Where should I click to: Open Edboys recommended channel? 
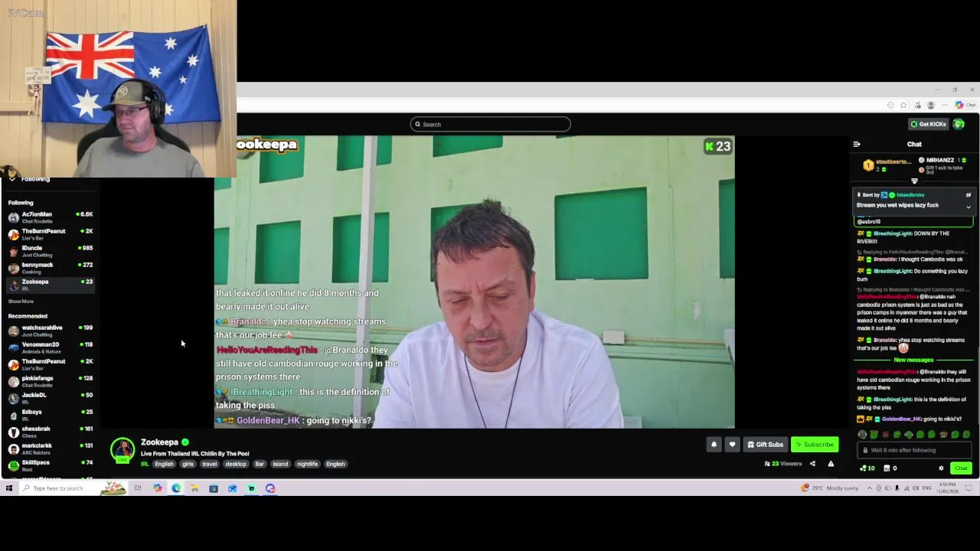[51, 415]
